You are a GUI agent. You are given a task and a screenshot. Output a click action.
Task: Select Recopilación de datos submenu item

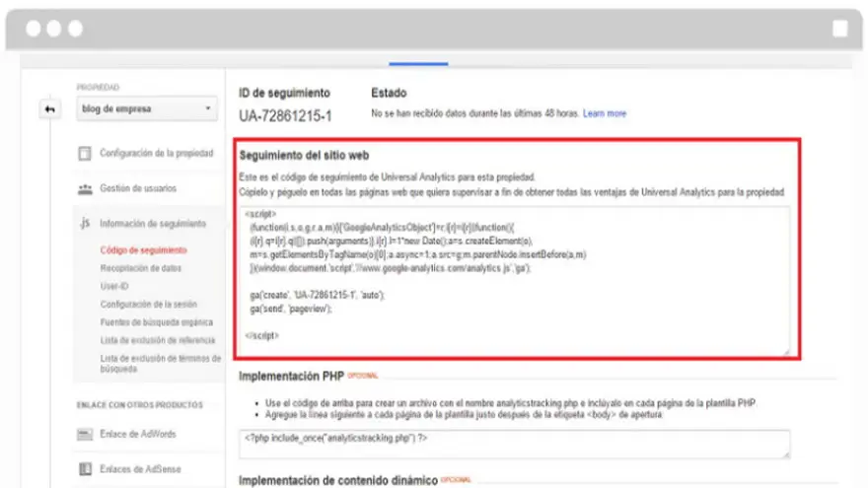click(141, 268)
